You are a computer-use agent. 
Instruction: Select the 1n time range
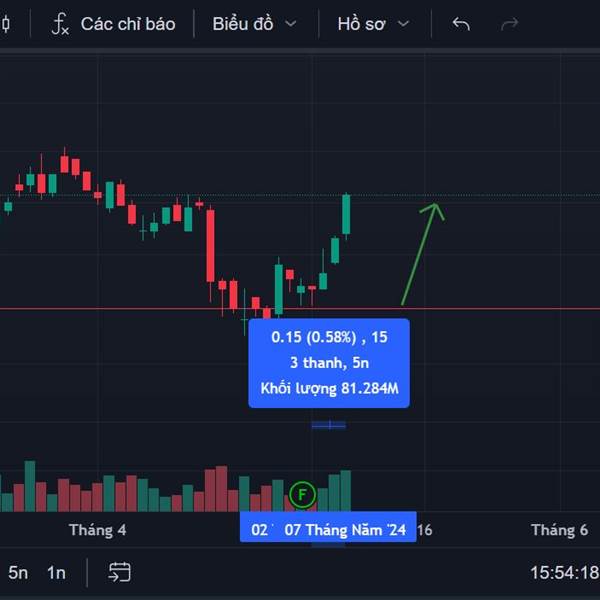click(56, 573)
